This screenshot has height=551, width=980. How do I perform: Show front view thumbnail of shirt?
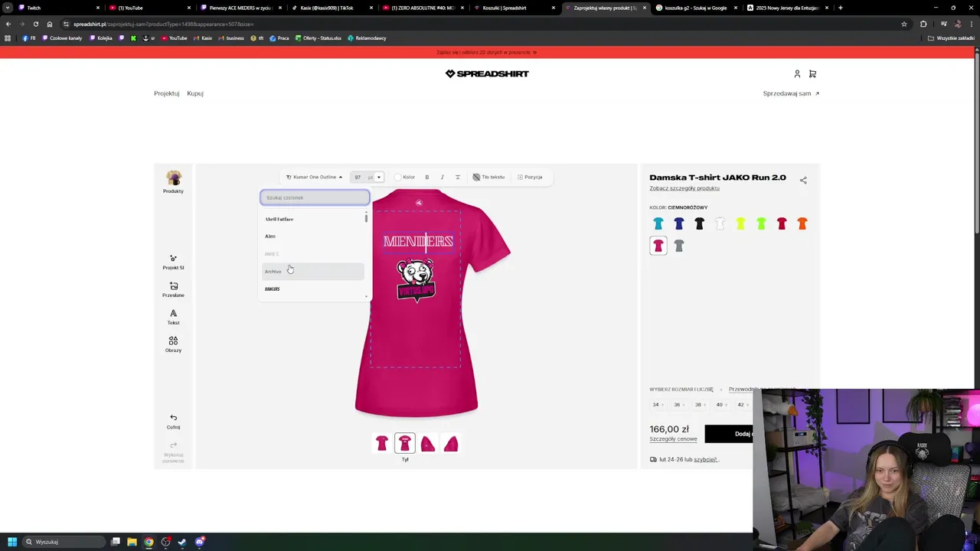[x=382, y=443]
